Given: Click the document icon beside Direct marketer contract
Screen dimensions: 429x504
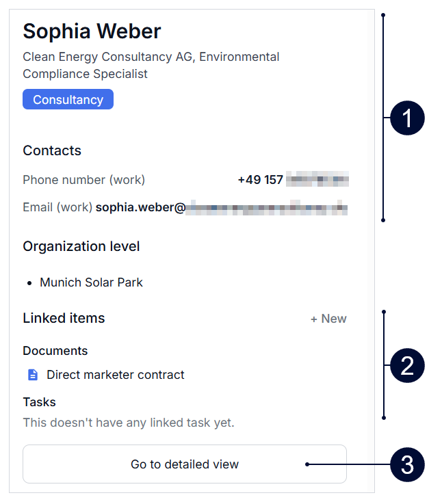Looking at the screenshot, I should (x=33, y=375).
